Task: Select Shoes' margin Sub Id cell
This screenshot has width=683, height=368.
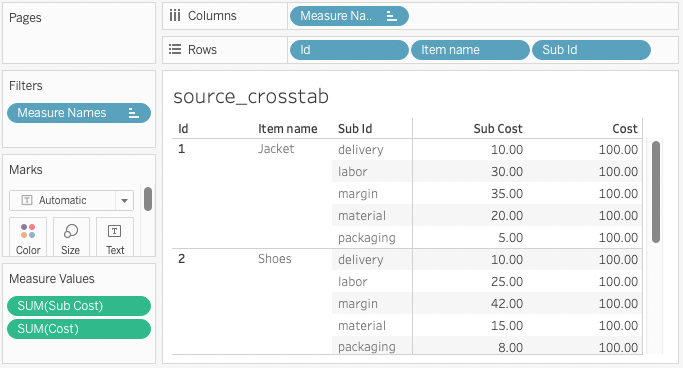Action: click(x=358, y=304)
